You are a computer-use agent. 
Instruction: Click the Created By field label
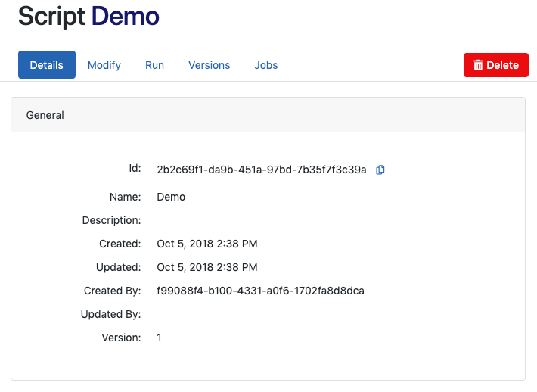(113, 291)
